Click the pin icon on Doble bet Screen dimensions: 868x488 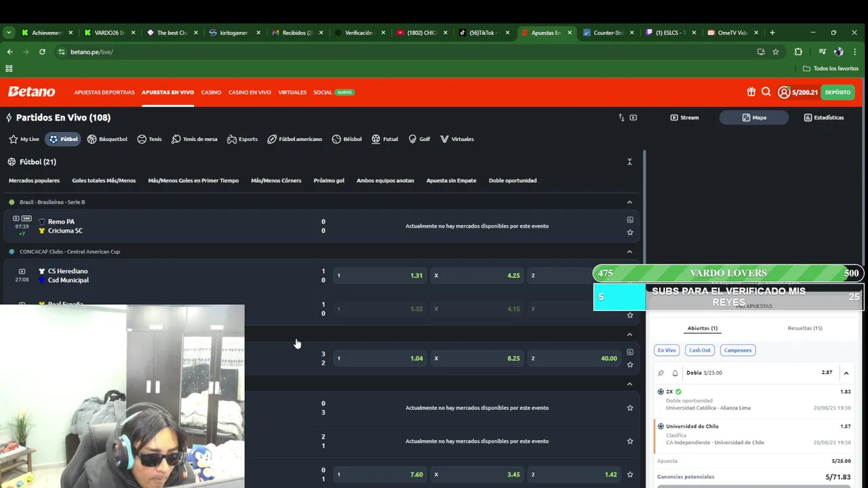point(661,373)
